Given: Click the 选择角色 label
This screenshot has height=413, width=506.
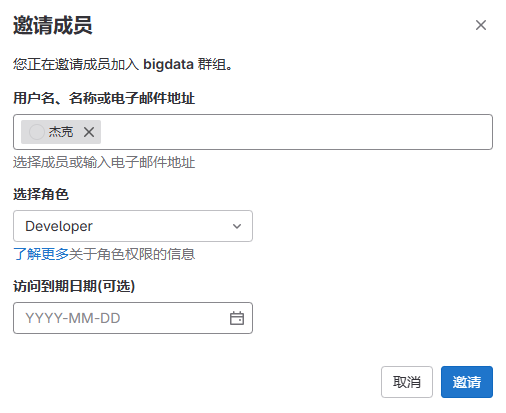Looking at the screenshot, I should point(41,194).
